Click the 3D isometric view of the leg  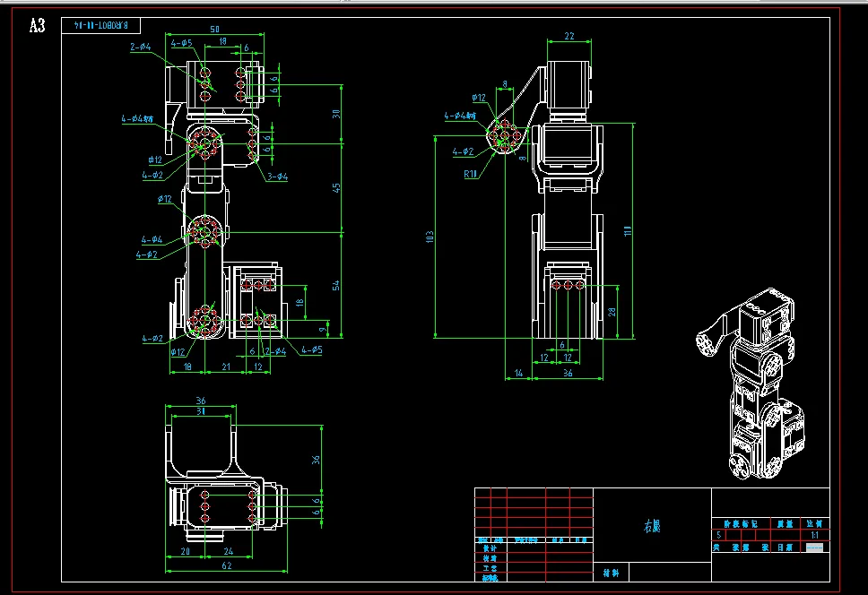click(x=751, y=384)
